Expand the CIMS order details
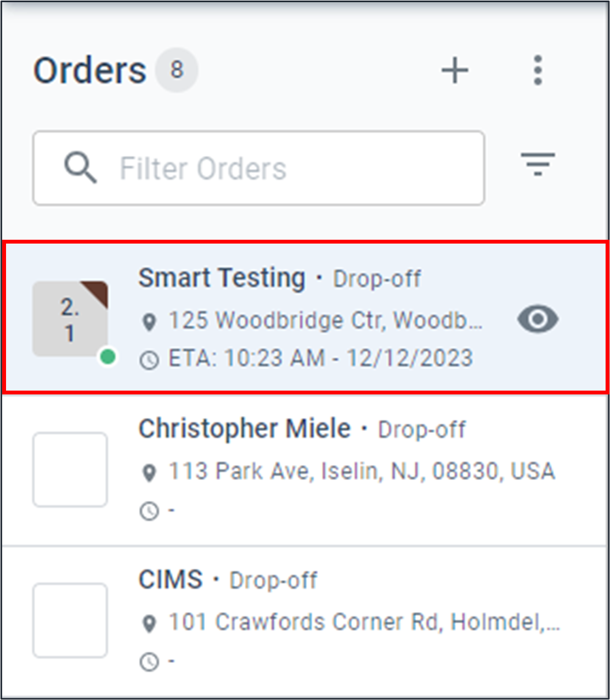Image resolution: width=610 pixels, height=700 pixels. (302, 619)
